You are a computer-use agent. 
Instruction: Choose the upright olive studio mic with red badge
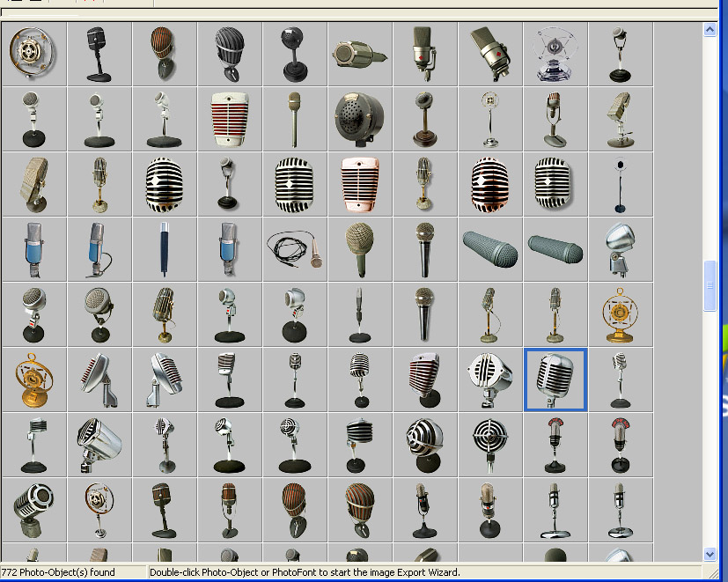pyautogui.click(x=425, y=54)
